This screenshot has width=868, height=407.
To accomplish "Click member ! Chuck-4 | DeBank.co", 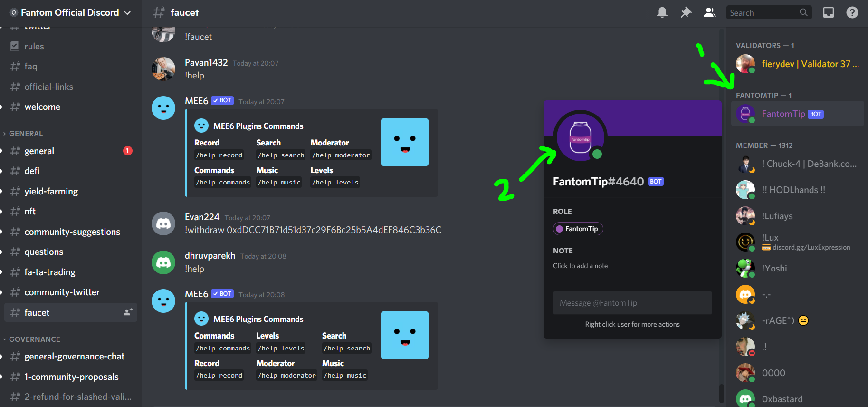I will pyautogui.click(x=798, y=164).
